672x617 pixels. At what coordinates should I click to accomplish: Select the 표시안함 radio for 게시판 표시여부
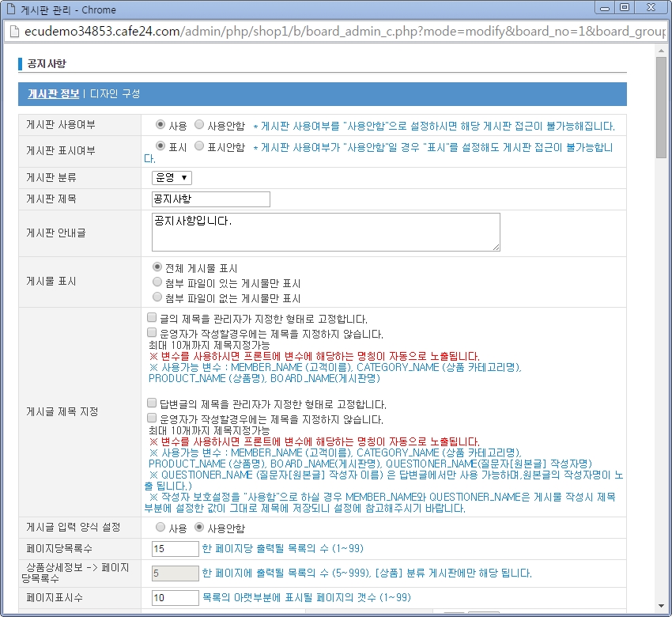pyautogui.click(x=199, y=146)
